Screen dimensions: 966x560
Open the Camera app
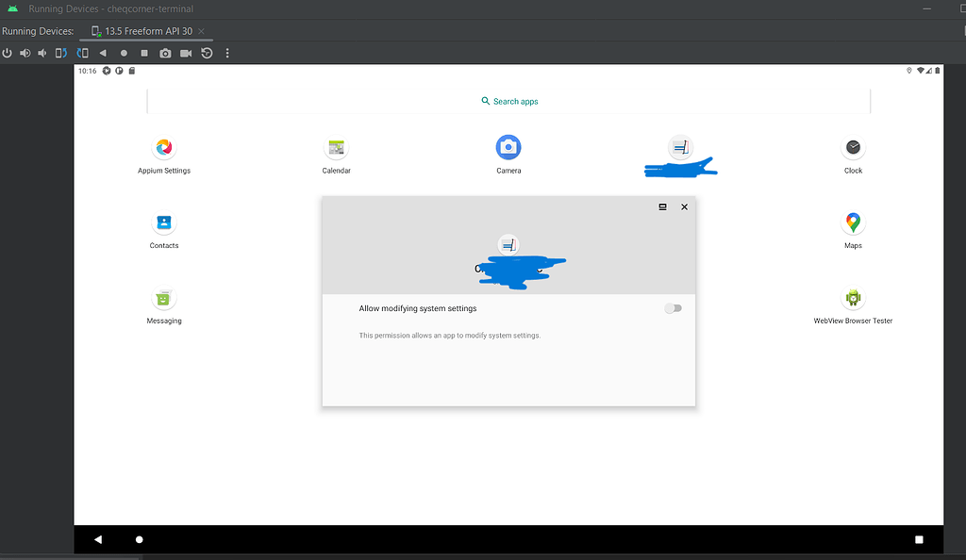click(508, 147)
